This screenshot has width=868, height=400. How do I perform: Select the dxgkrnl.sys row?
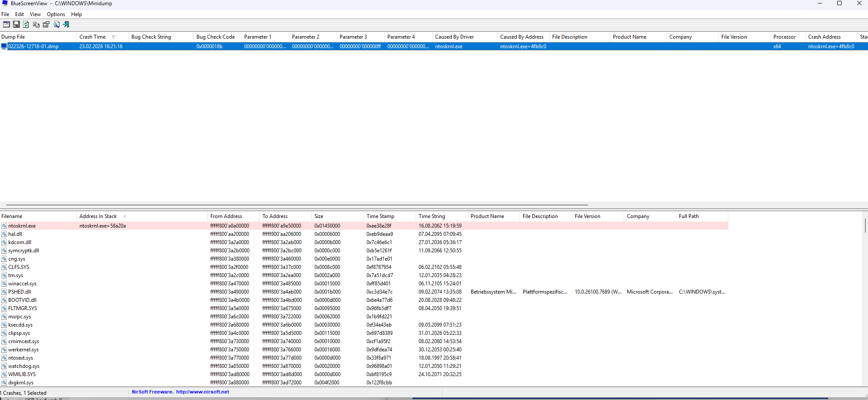point(364,383)
